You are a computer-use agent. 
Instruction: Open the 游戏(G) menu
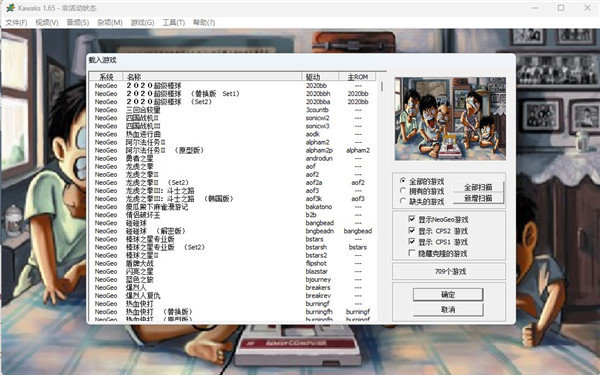(x=142, y=23)
